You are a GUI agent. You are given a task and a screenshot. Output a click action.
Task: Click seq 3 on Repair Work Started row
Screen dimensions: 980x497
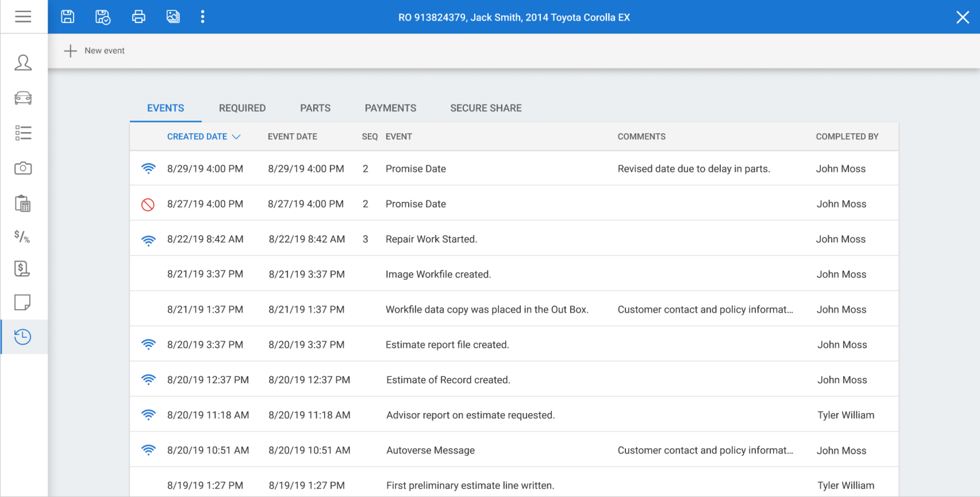pos(365,239)
